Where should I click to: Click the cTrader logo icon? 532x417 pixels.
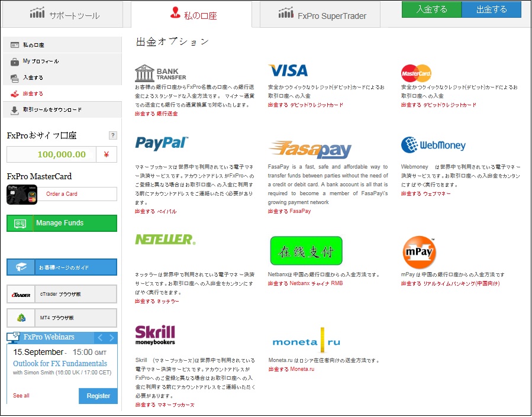click(x=21, y=295)
